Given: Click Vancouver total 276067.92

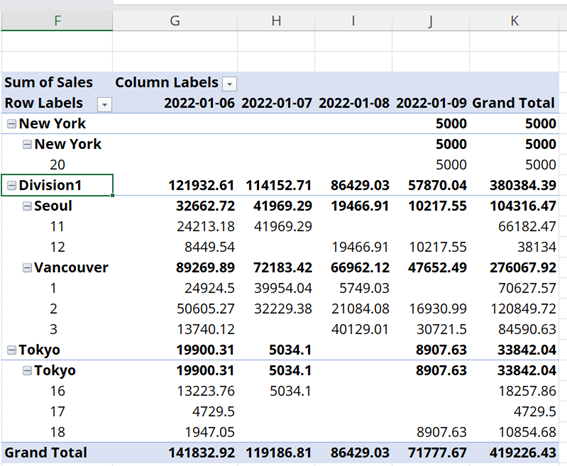Looking at the screenshot, I should tap(523, 268).
